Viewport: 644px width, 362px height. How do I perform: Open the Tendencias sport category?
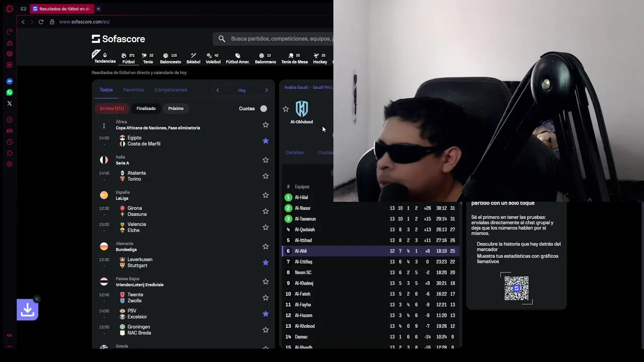click(105, 57)
